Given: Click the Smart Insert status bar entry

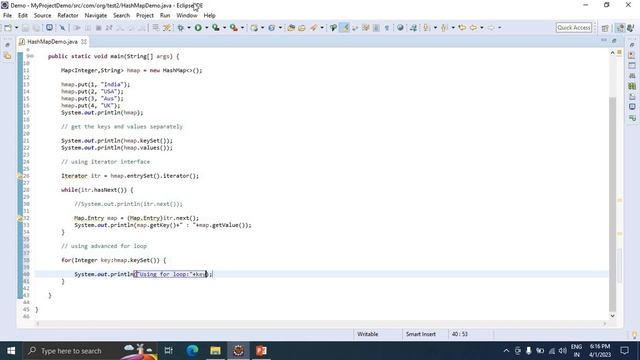Looking at the screenshot, I should 420,334.
